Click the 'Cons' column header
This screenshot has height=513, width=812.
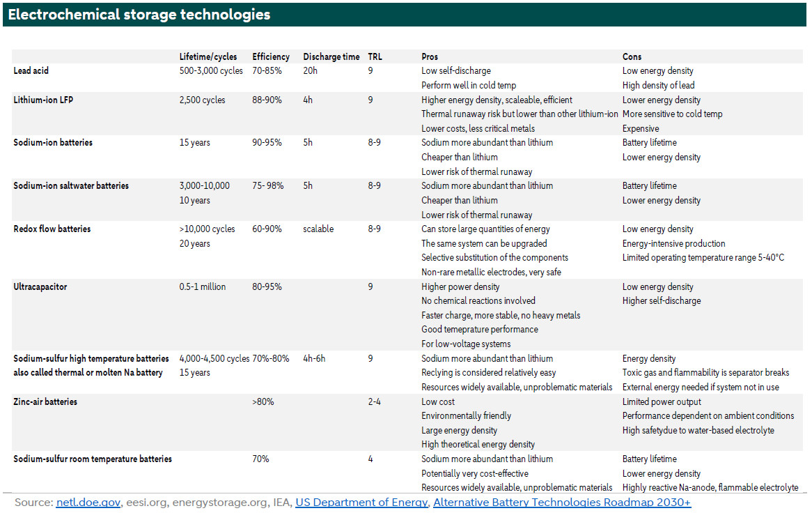point(632,56)
